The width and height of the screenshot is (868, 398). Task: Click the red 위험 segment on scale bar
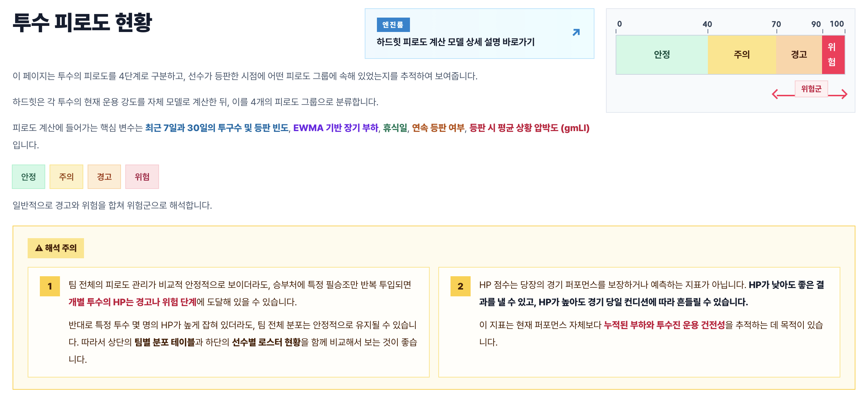(833, 55)
